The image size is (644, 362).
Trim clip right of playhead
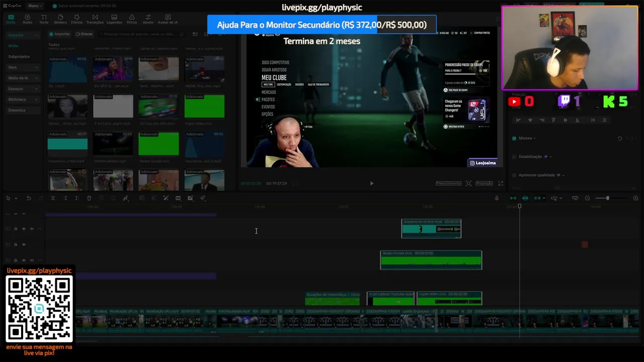click(77, 198)
